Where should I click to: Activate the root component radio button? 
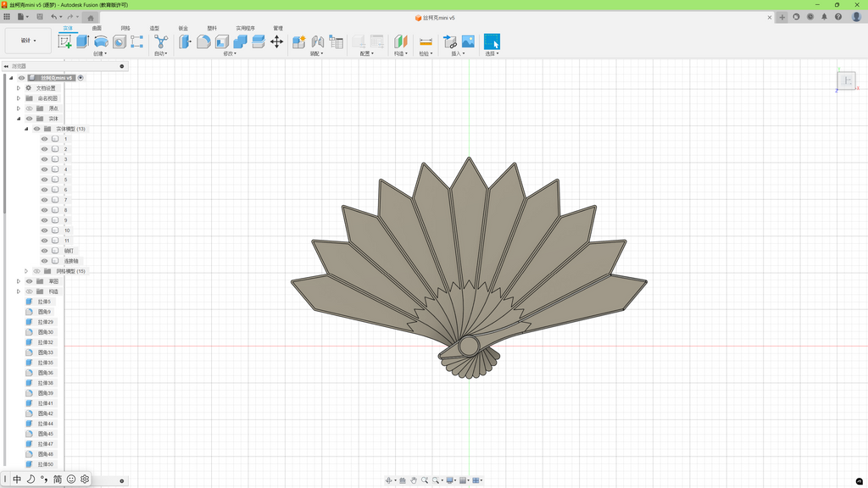coord(81,78)
